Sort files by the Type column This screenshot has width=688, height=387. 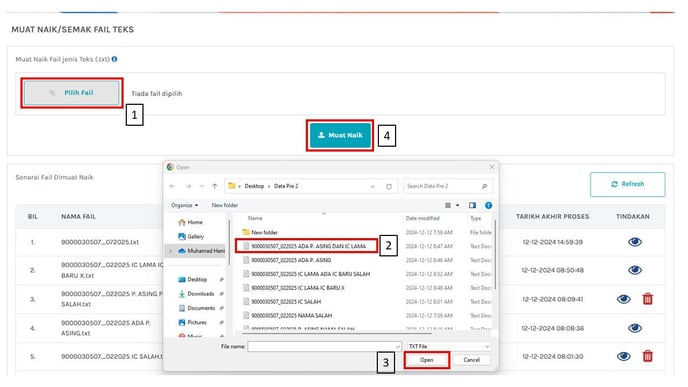pos(476,218)
